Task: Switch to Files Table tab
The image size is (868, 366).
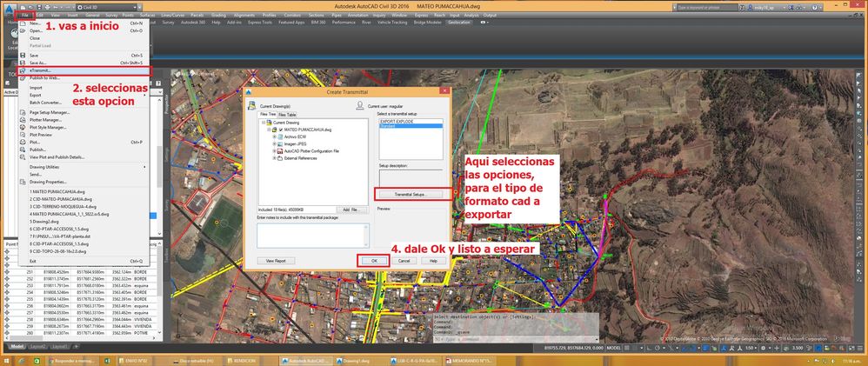Action: (x=287, y=115)
